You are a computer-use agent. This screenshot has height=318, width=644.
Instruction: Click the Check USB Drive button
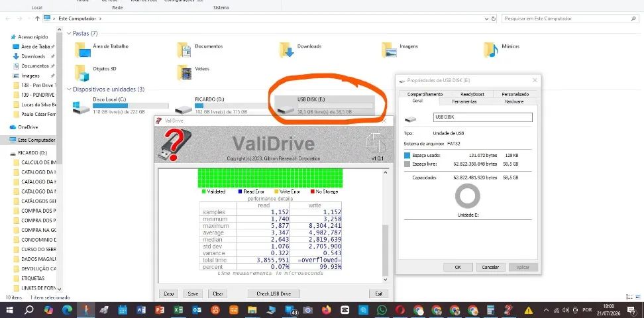click(274, 293)
